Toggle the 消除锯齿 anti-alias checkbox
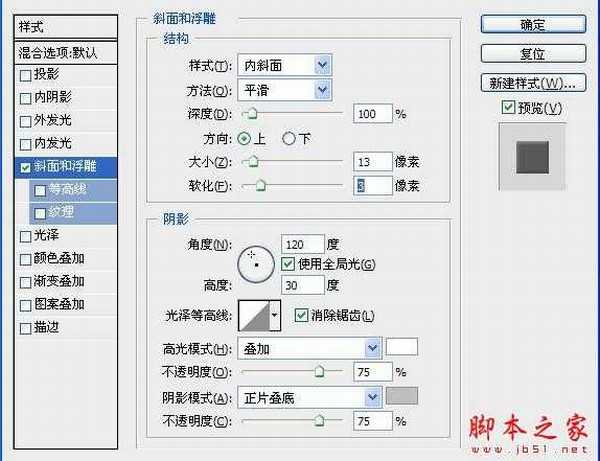The image size is (600, 461). tap(301, 316)
